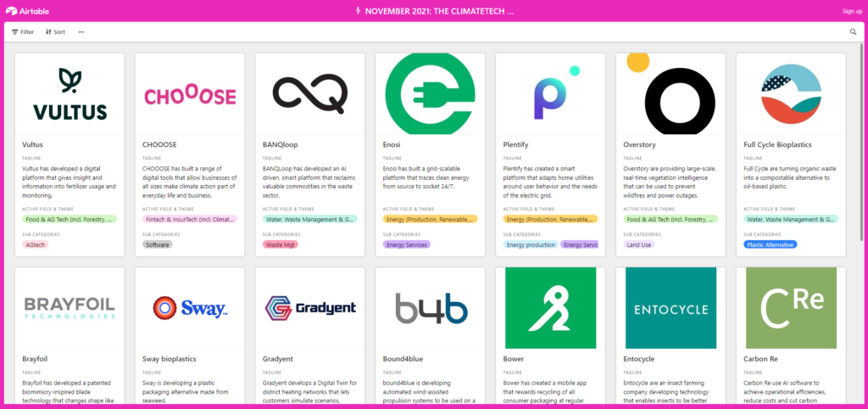Click Overstory's Food & AG Tech theme tag
The image size is (868, 409).
(x=670, y=219)
